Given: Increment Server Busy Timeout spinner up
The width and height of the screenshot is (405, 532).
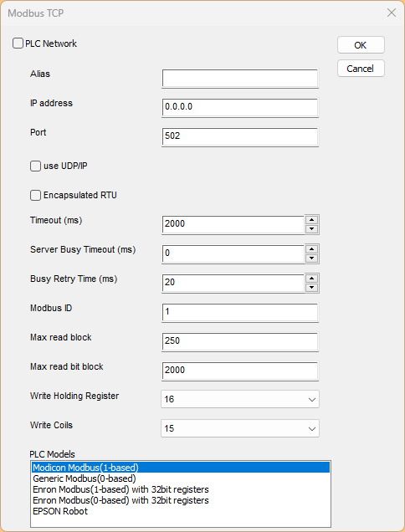Looking at the screenshot, I should tap(311, 248).
